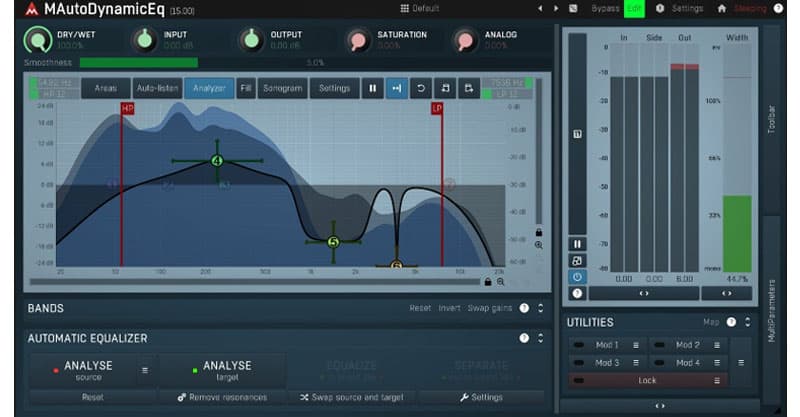Open help for Bands section
800x417 pixels.
[x=524, y=308]
